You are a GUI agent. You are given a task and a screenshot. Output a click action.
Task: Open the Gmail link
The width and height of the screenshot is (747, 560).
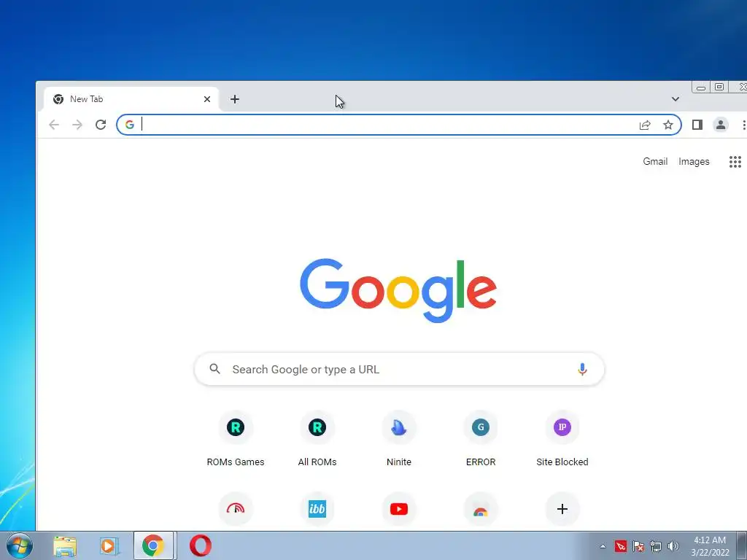pos(655,161)
